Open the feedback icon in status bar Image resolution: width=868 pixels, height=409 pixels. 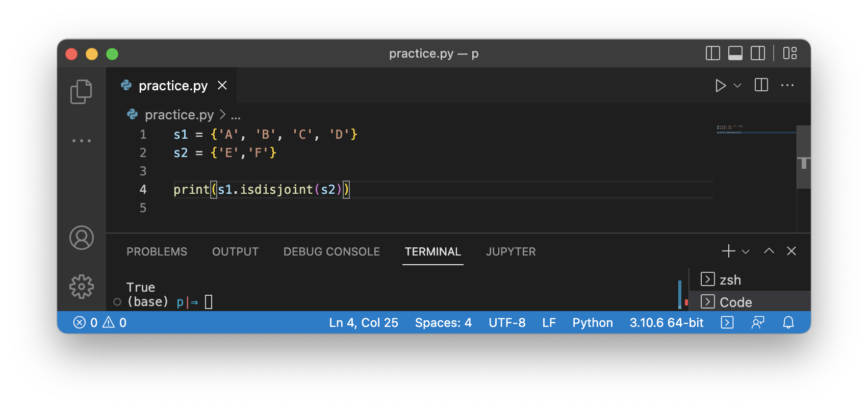758,322
